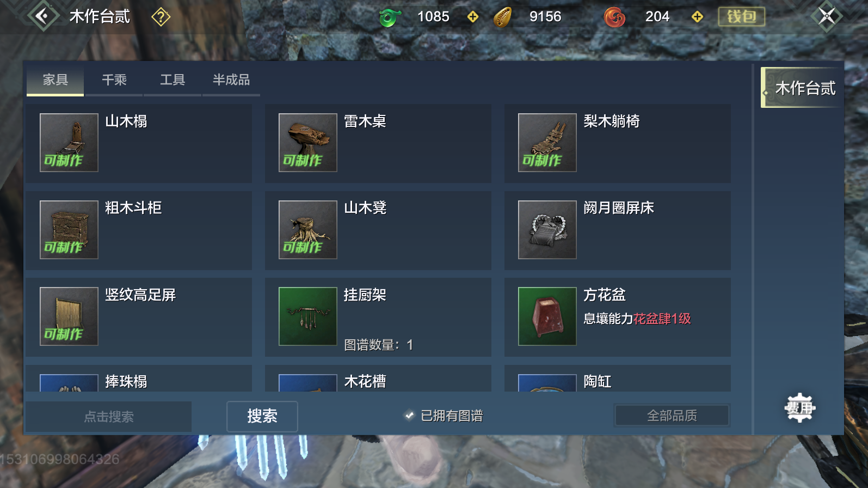This screenshot has width=868, height=488.
Task: Toggle the 已拥有图谱 checkbox
Action: click(x=410, y=416)
